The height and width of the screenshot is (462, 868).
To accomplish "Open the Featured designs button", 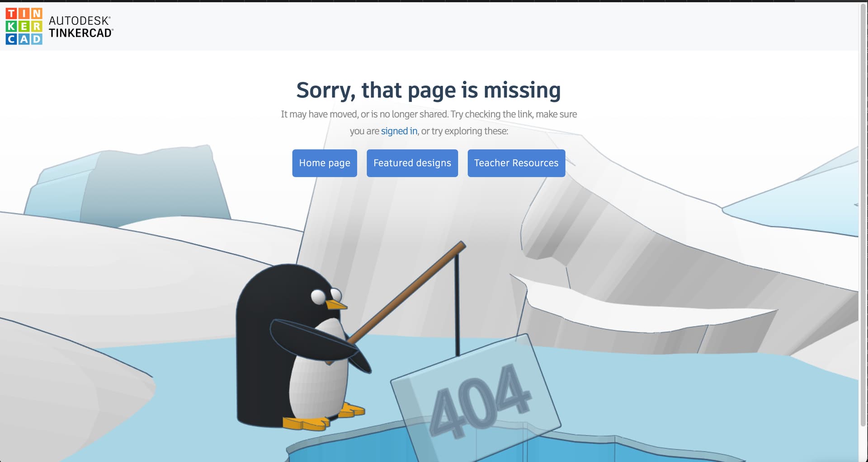I will point(412,163).
